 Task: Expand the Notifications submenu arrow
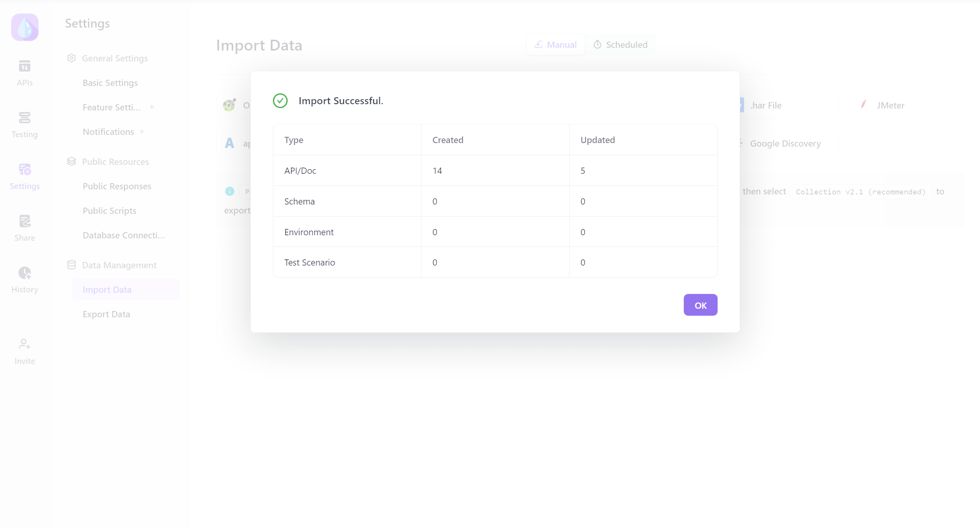pyautogui.click(x=142, y=131)
